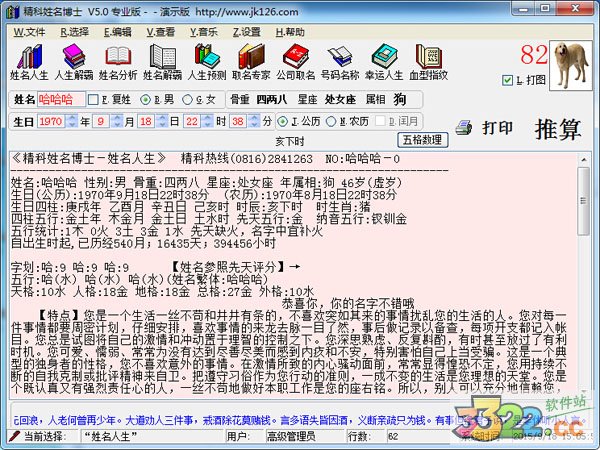Open the V.查看 menu
This screenshot has height=450, width=600.
click(x=161, y=32)
